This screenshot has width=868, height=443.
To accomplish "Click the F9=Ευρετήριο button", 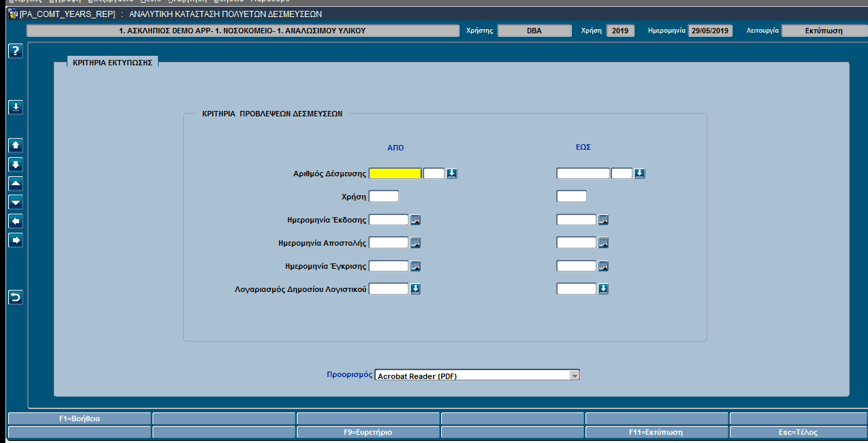I will (x=368, y=432).
